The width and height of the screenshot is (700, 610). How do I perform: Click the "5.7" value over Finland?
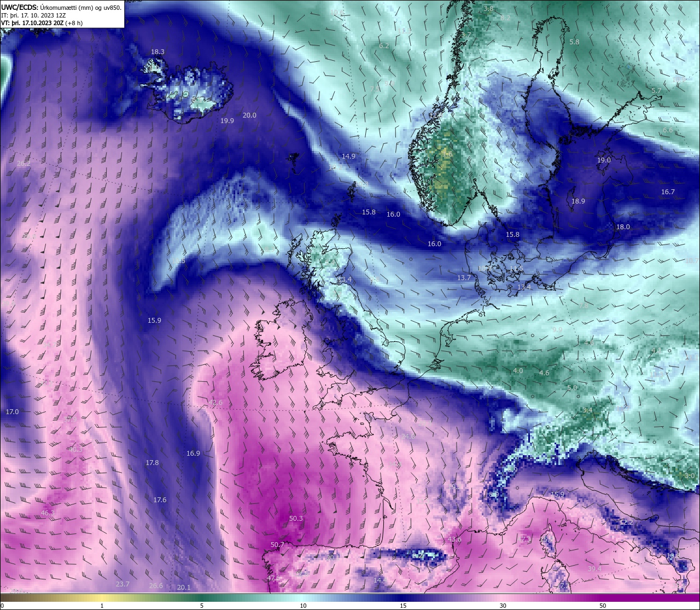pyautogui.click(x=656, y=91)
